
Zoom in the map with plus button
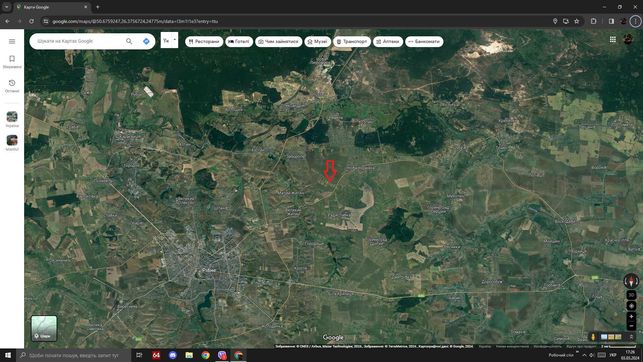tap(631, 317)
